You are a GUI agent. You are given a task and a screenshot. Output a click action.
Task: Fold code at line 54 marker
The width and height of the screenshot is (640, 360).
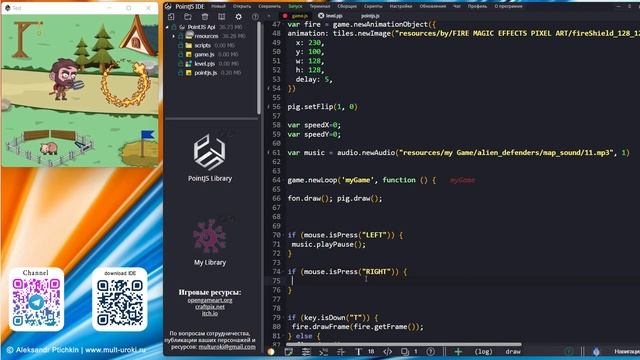[x=268, y=88]
